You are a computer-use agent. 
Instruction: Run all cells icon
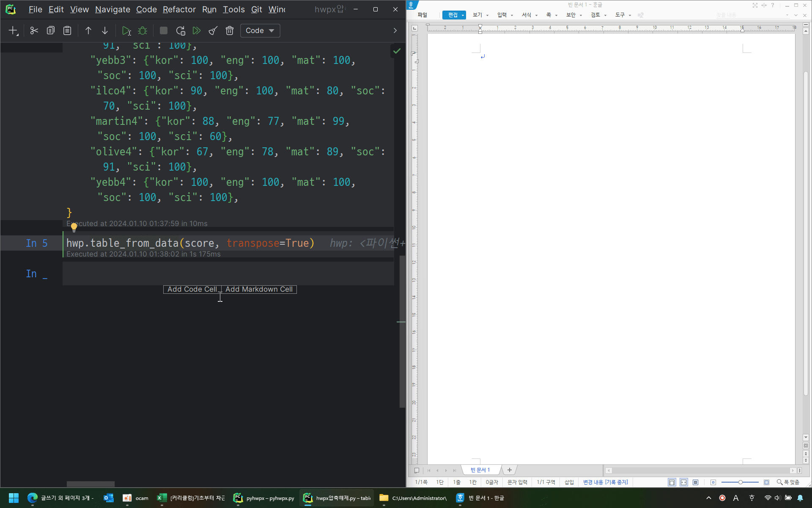[x=197, y=30]
